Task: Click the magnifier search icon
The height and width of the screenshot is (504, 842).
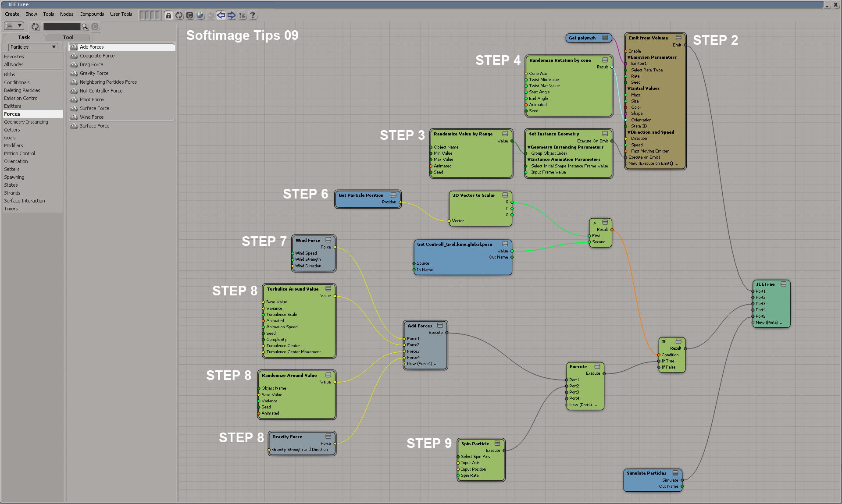Action: (x=85, y=27)
